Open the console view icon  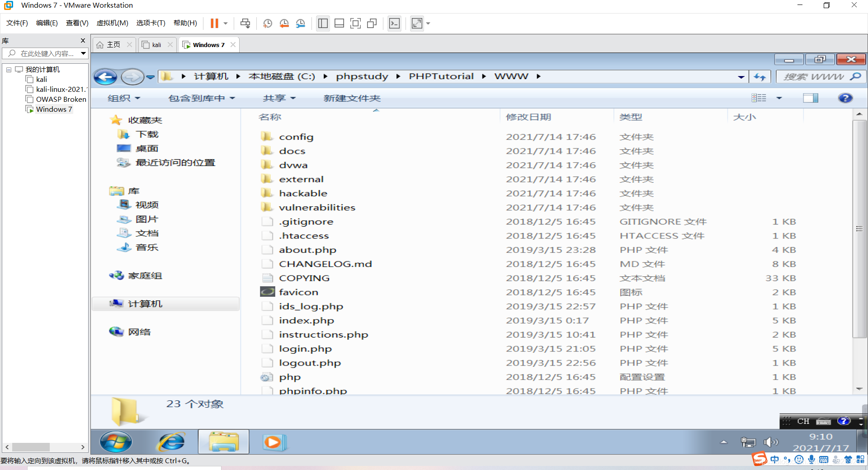394,23
